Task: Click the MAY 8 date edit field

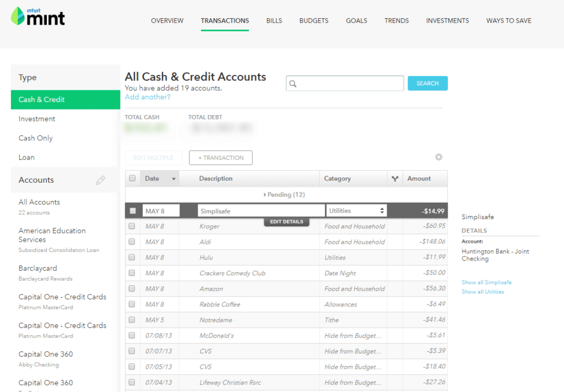Action: (161, 211)
